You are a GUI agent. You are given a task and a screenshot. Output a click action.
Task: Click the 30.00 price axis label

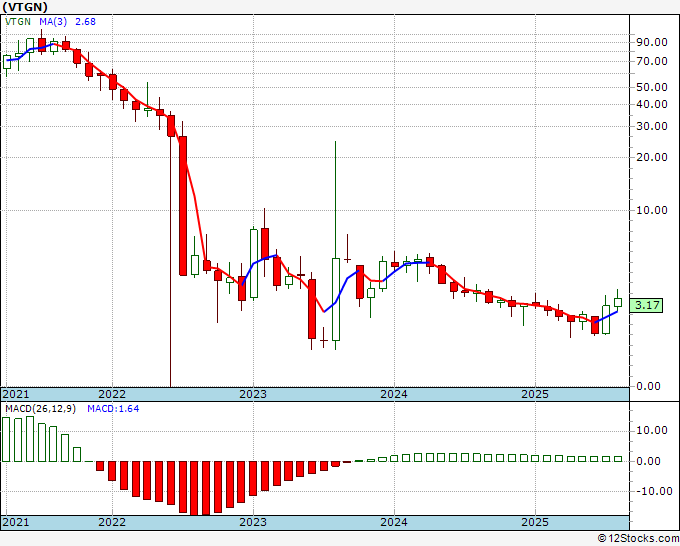pos(651,126)
